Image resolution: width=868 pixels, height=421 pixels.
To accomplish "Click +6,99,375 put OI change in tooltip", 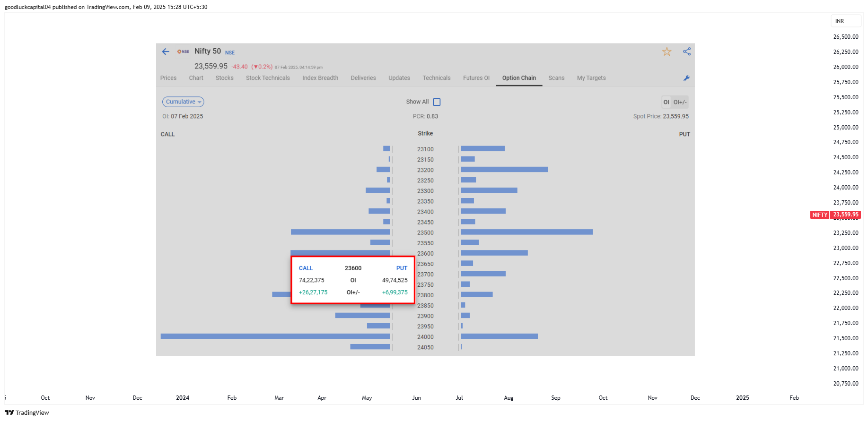I will [x=395, y=292].
